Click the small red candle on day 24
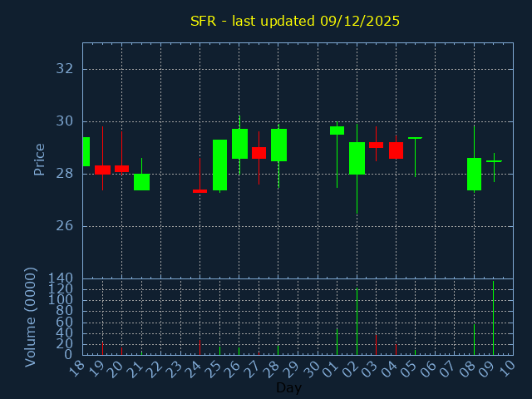Image resolution: width=532 pixels, height=399 pixels. click(x=199, y=191)
